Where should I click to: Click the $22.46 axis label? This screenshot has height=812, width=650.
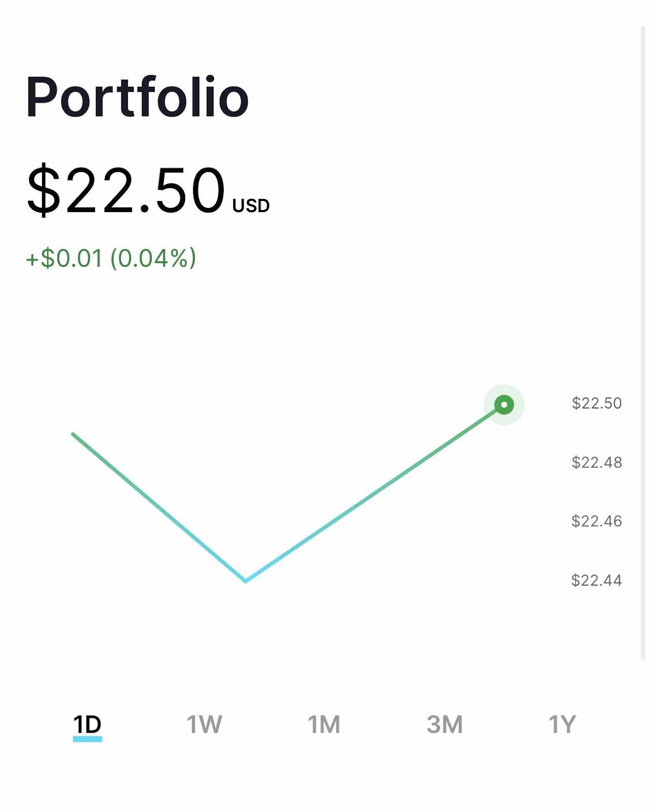tap(597, 521)
